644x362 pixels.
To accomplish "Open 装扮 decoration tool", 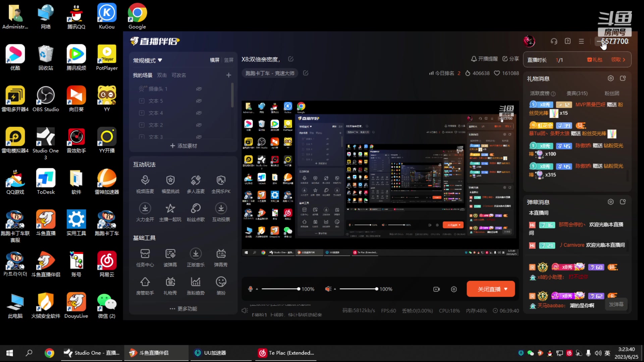I will point(221,286).
